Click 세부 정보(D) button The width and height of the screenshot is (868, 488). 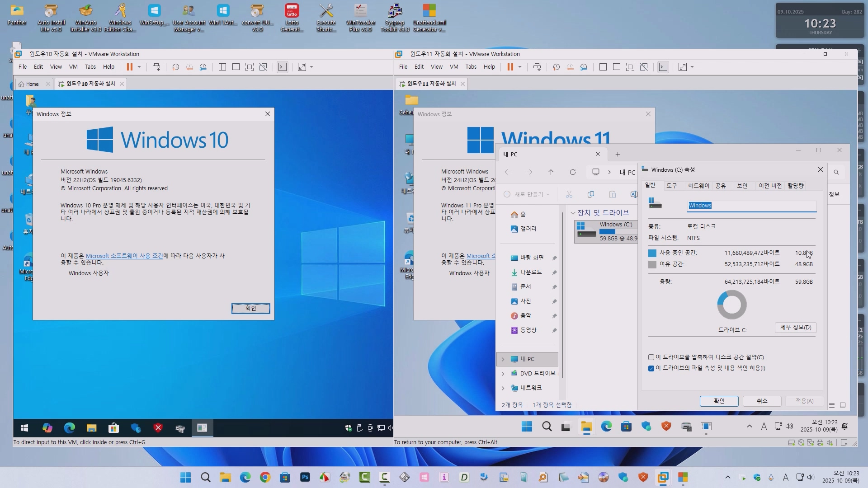[795, 328]
